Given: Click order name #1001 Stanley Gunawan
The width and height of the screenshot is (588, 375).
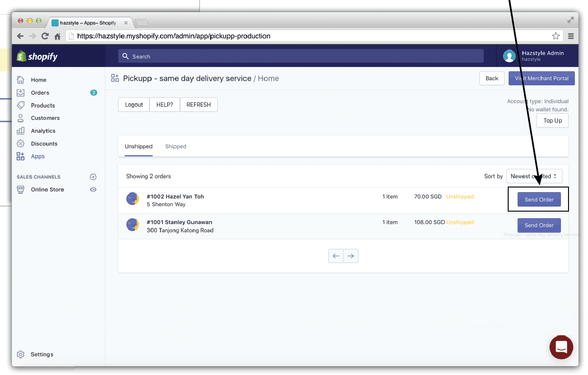Looking at the screenshot, I should click(179, 222).
